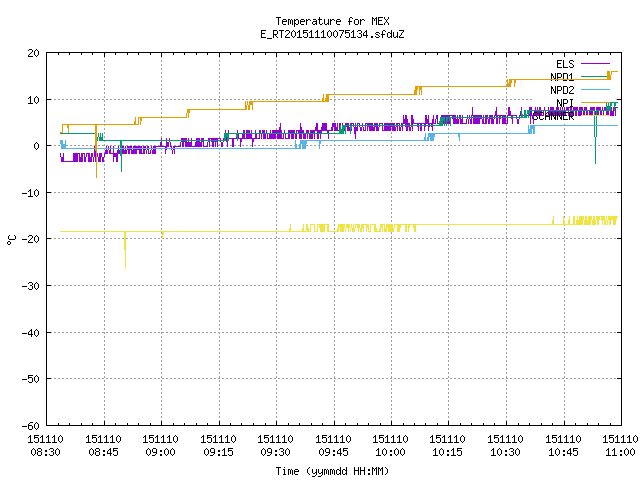Click the x-axis tick label 08:30
The height and width of the screenshot is (480, 640).
[x=45, y=452]
